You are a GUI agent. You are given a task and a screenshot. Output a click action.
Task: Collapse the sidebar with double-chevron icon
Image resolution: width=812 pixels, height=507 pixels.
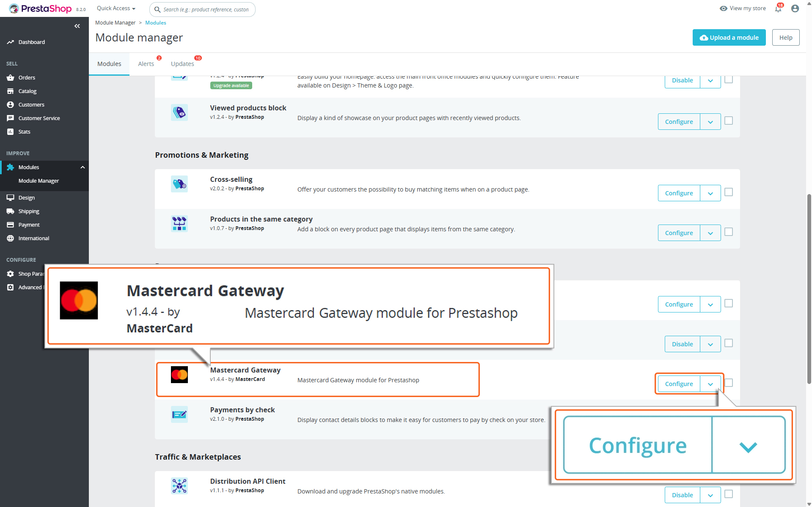pos(77,26)
